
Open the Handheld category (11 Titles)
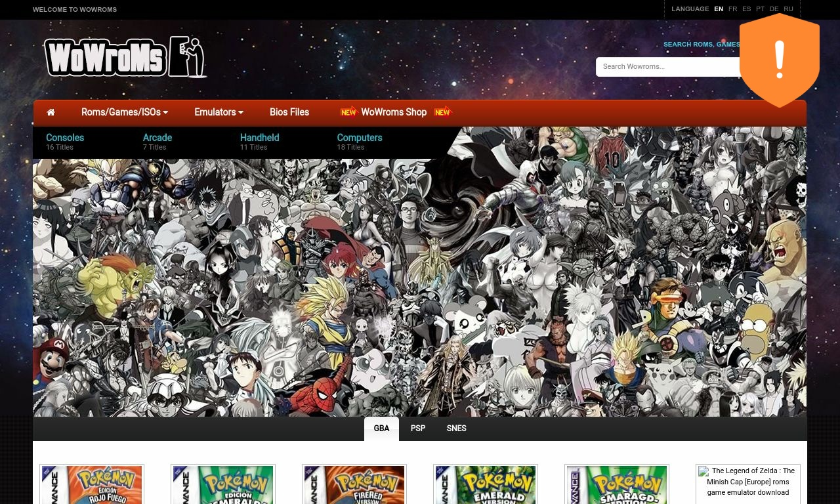(x=259, y=142)
